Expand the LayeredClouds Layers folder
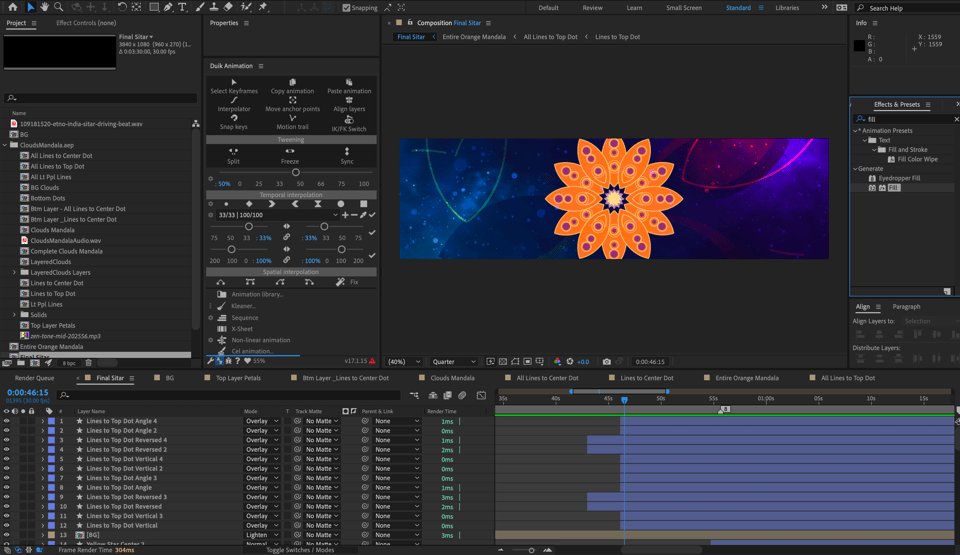960x555 pixels. 14,272
